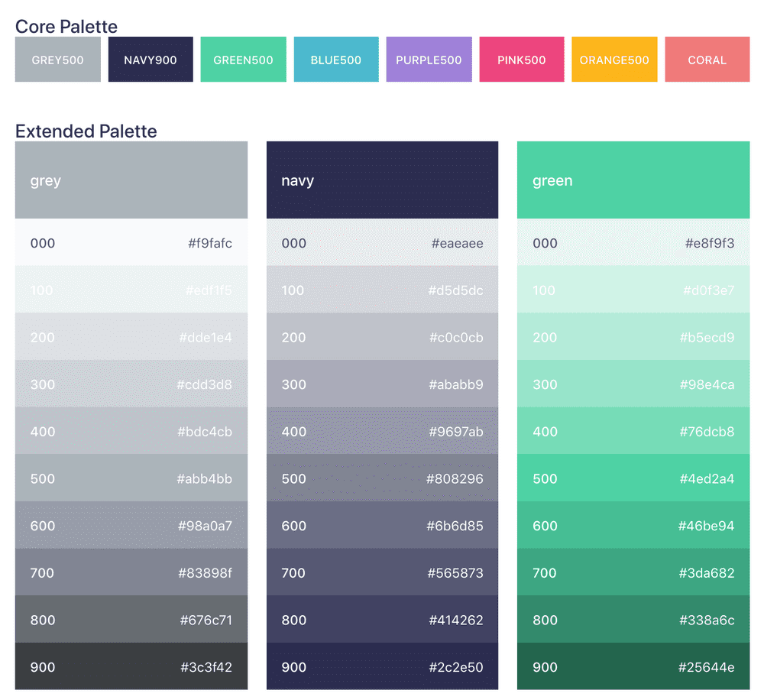Pick navy 900 swatch #2c2e50
The image size is (764, 700).
click(382, 666)
